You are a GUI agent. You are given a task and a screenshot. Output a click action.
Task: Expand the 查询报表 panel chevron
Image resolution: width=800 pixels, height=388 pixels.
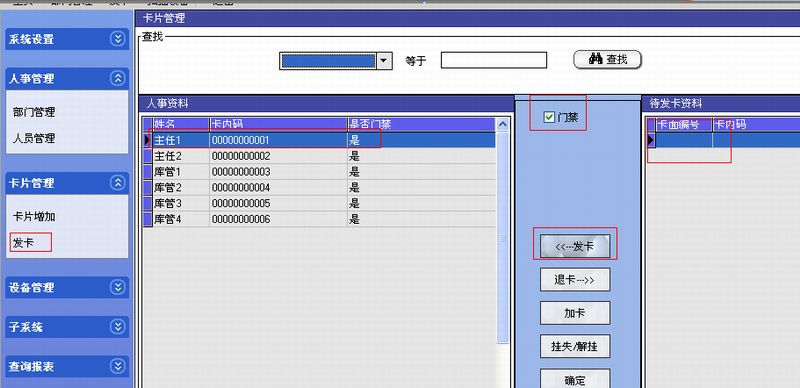[x=118, y=366]
